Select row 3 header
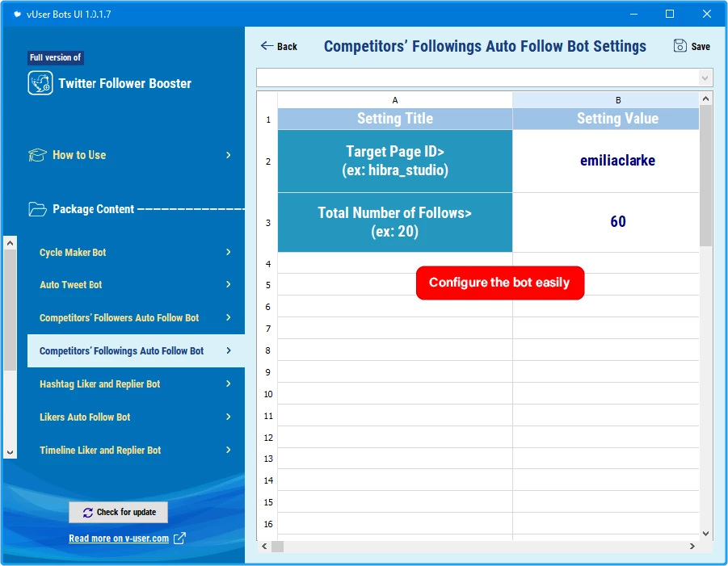This screenshot has width=728, height=566. click(x=268, y=223)
